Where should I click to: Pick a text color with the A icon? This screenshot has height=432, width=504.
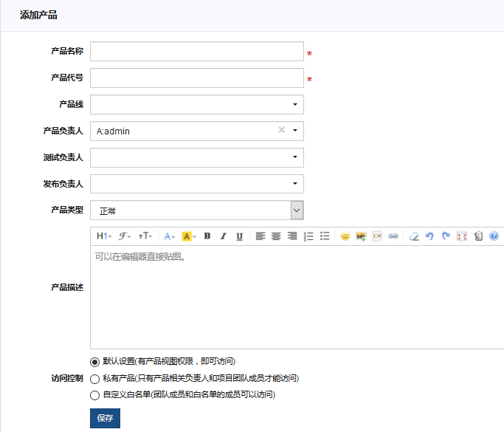170,237
